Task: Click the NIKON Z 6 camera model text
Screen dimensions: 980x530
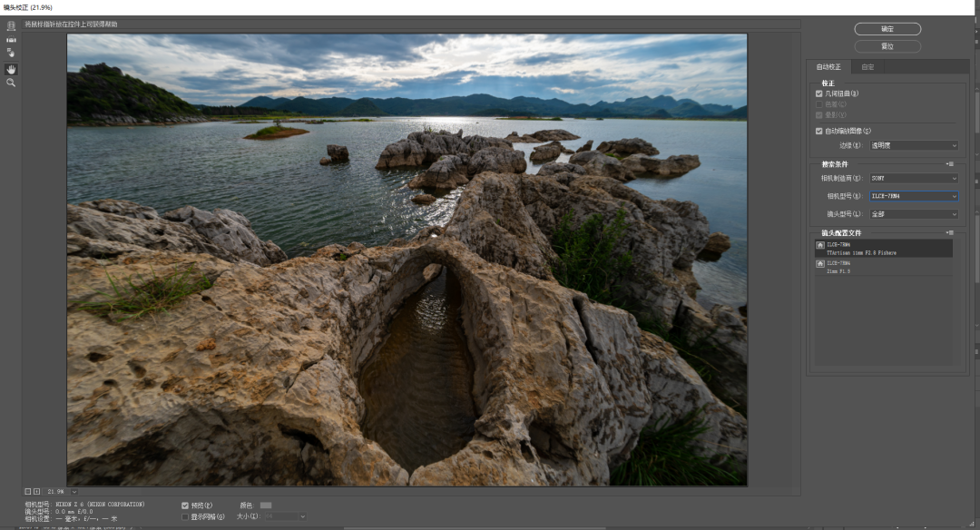Action: 100,504
